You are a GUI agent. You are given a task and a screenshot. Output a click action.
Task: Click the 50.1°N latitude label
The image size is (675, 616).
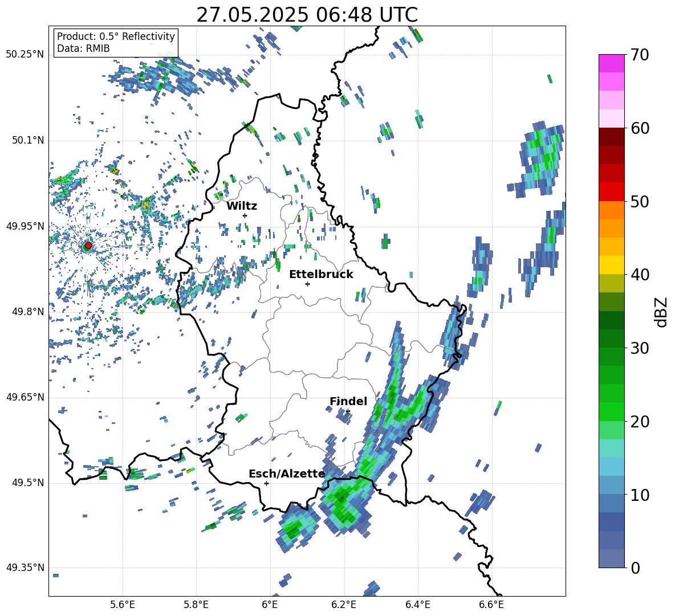coord(28,140)
